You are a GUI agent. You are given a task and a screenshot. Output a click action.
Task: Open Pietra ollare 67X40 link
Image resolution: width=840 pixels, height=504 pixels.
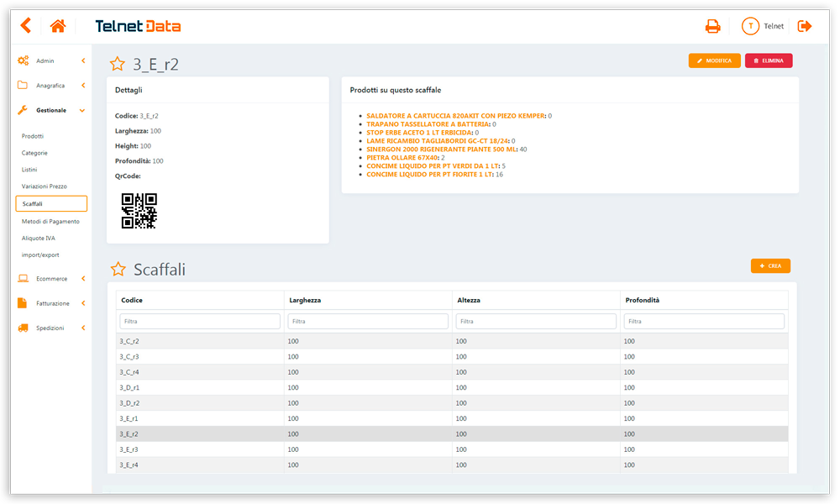[402, 157]
